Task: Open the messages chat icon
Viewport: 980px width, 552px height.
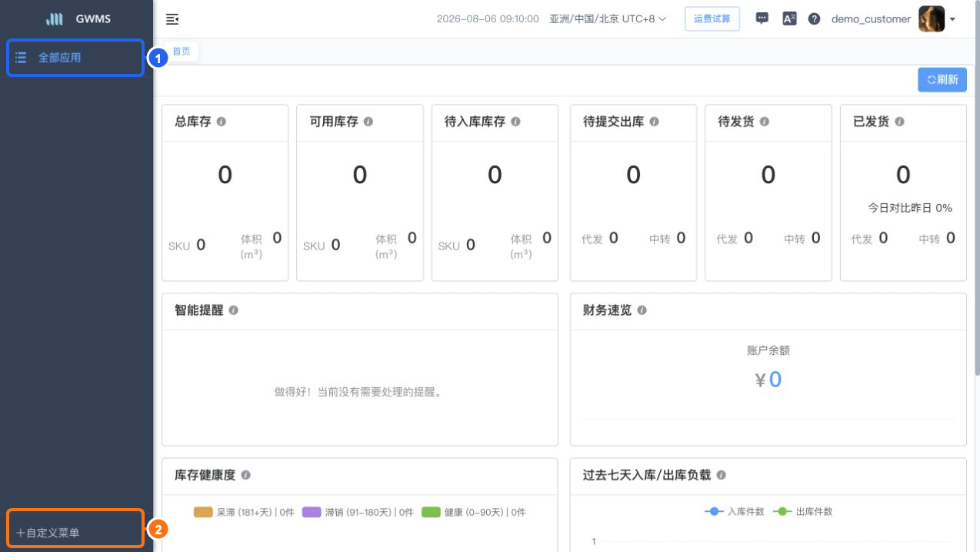Action: pyautogui.click(x=762, y=18)
